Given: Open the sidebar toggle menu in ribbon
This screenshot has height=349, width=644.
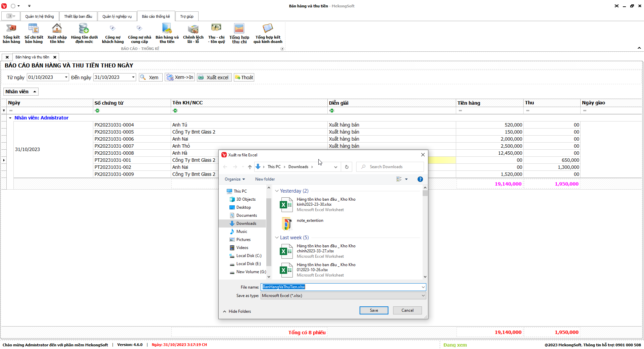Looking at the screenshot, I should [x=11, y=16].
